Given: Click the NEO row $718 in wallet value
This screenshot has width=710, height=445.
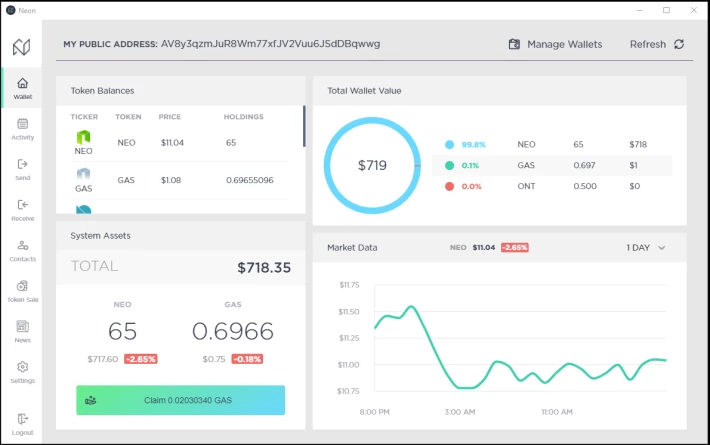Looking at the screenshot, I should (638, 144).
